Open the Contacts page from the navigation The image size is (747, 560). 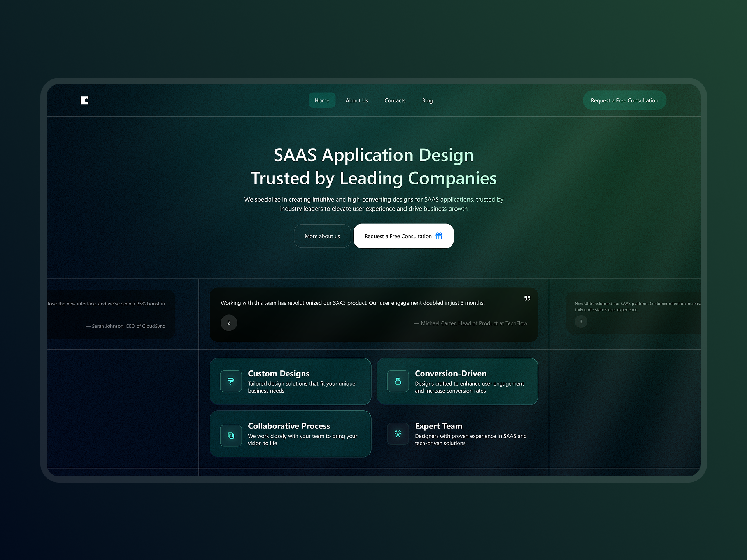(395, 100)
